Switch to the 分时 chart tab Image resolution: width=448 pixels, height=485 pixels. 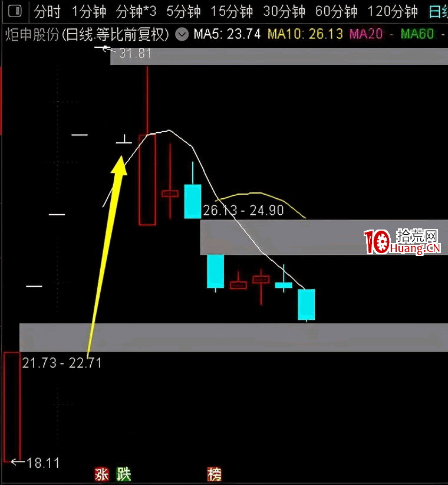click(x=47, y=12)
